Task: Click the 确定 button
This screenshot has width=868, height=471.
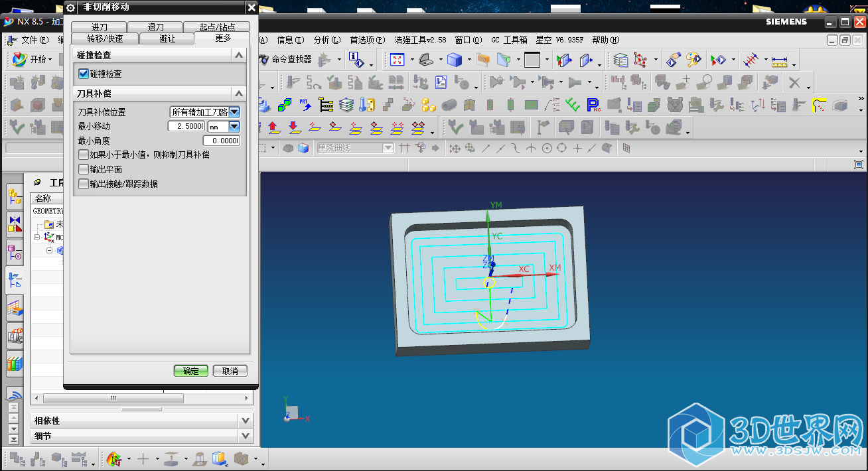Action: pyautogui.click(x=191, y=371)
